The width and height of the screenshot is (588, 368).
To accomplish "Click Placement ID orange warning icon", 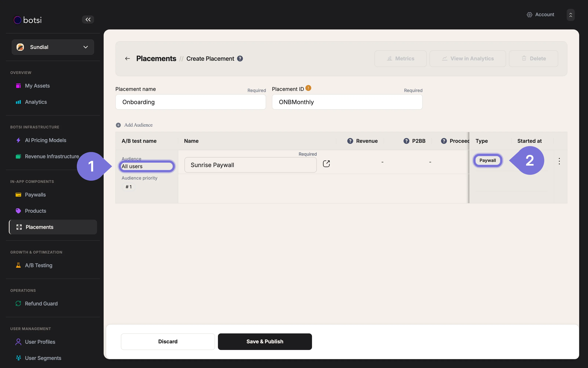I will [x=308, y=88].
